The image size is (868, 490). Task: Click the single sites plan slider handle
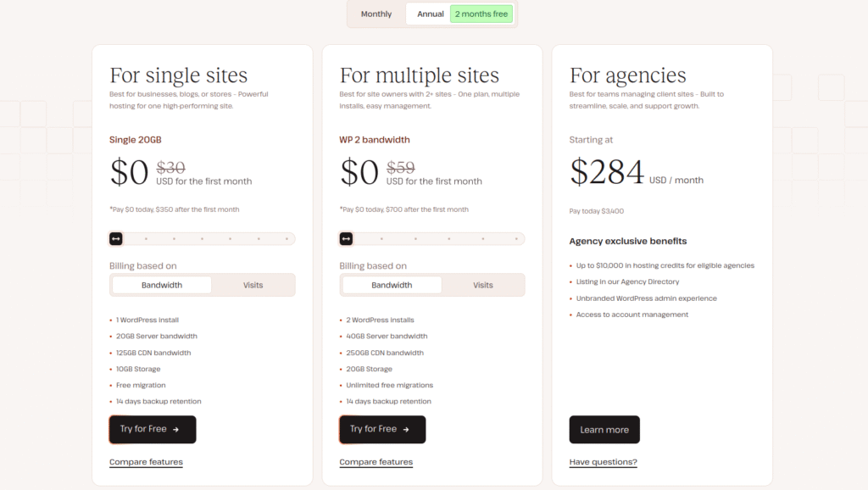click(x=115, y=238)
